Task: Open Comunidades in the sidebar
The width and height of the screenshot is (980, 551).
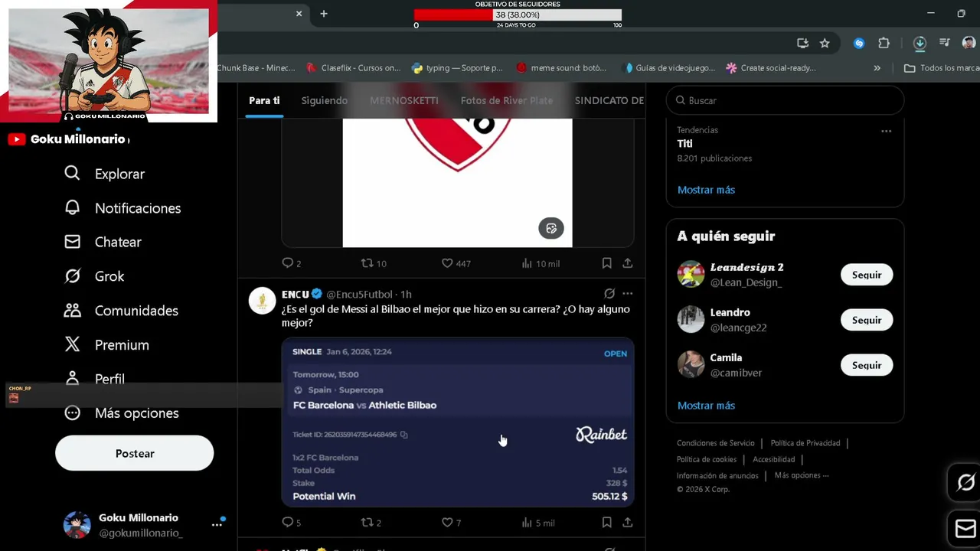Action: pos(121,311)
